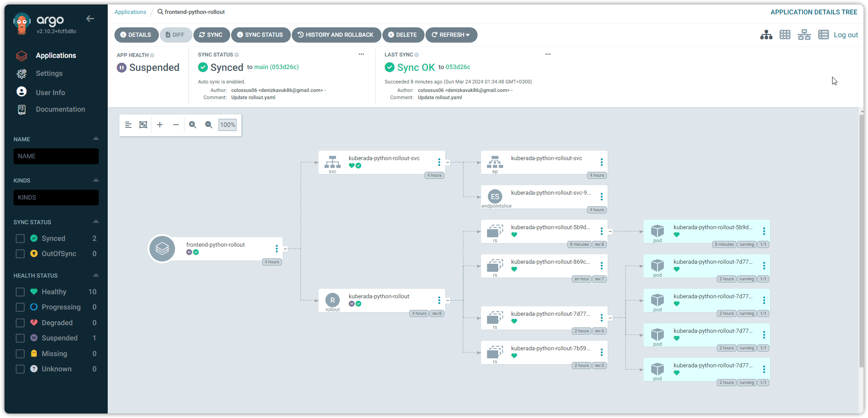Switch to the application details tree view icon
The width and height of the screenshot is (868, 418).
point(766,35)
